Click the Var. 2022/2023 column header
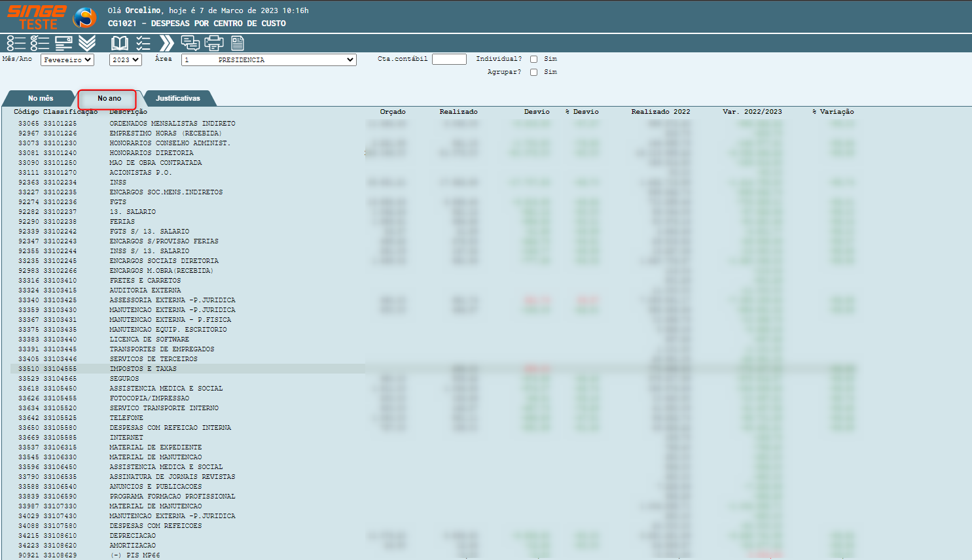The width and height of the screenshot is (972, 560). pos(752,112)
